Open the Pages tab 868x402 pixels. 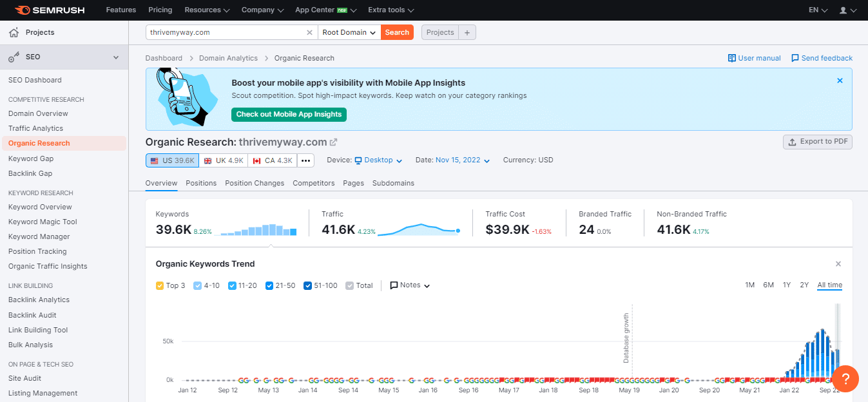click(x=354, y=183)
